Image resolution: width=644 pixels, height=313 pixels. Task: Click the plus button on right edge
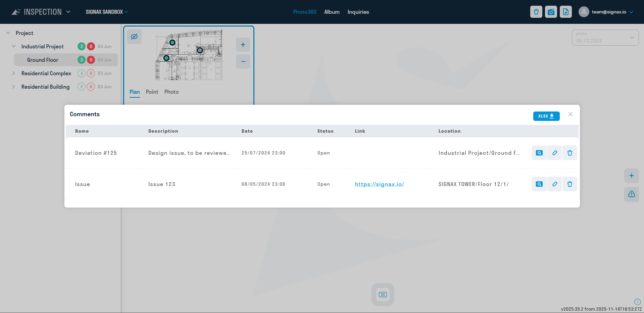[x=631, y=176]
